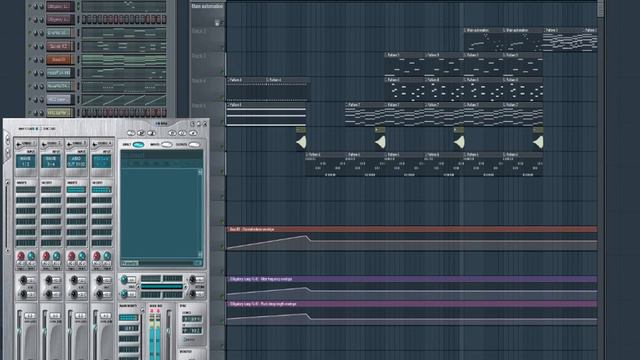The width and height of the screenshot is (640, 360).
Task: Click the orange Bass channel's volume knob
Action: coord(42,60)
